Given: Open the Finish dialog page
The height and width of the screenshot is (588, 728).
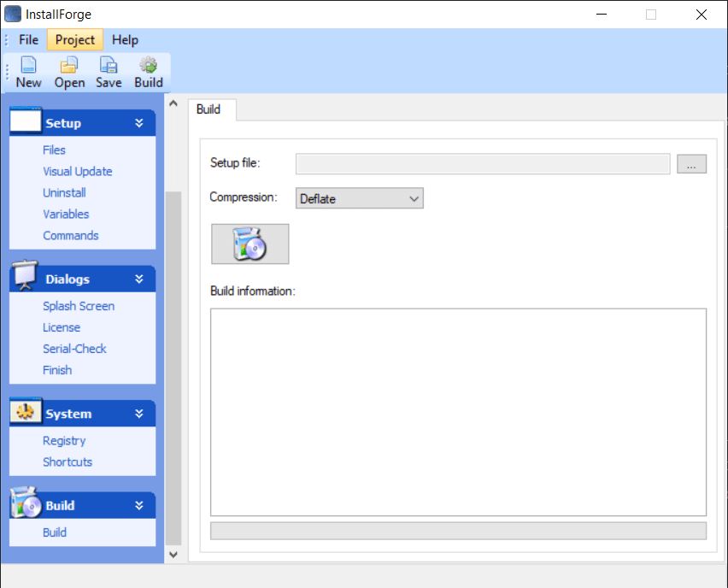Looking at the screenshot, I should click(x=57, y=370).
